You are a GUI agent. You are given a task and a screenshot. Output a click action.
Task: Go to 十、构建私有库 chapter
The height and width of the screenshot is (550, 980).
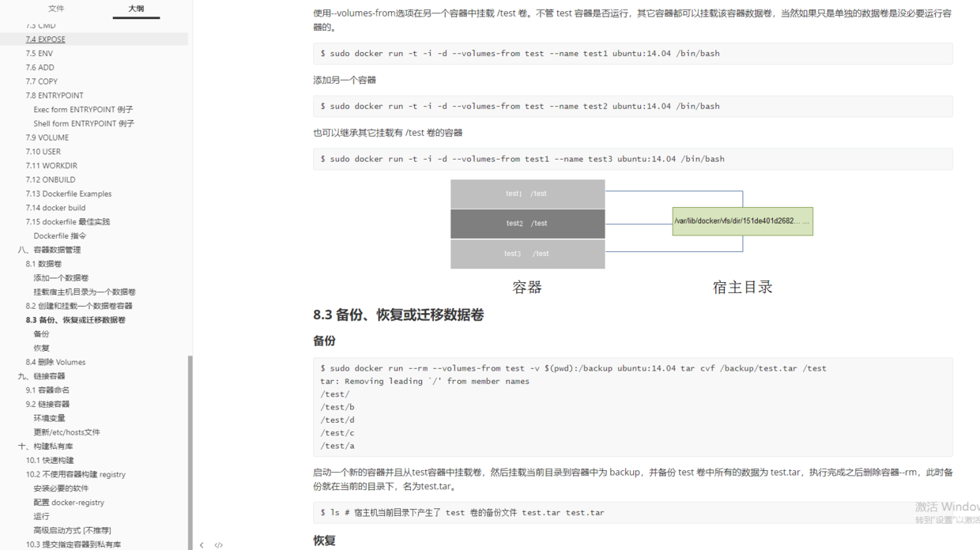pyautogui.click(x=45, y=446)
